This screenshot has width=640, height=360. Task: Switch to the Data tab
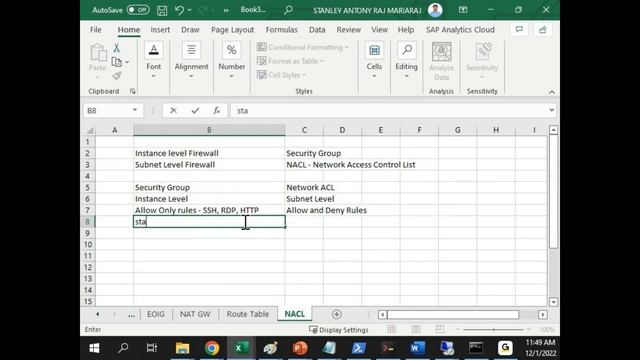[317, 30]
